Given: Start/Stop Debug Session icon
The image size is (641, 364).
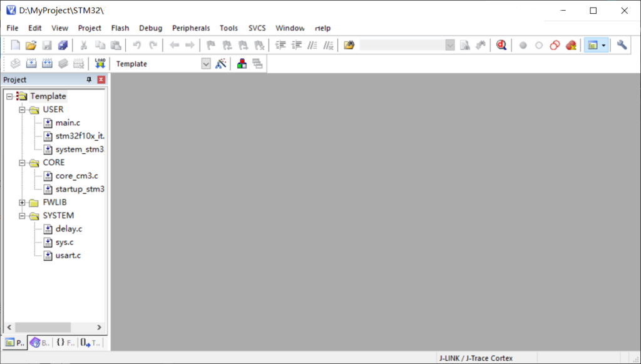Looking at the screenshot, I should [501, 45].
